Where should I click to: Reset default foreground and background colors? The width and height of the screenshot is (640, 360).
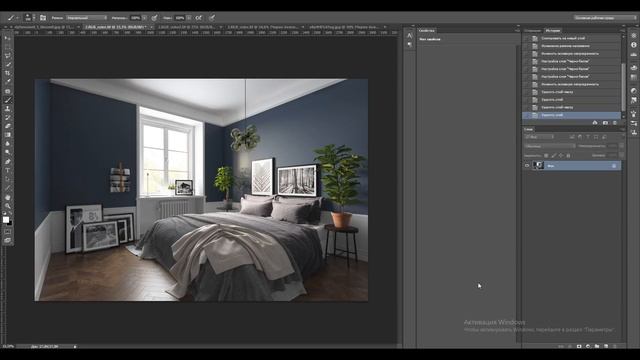4,213
